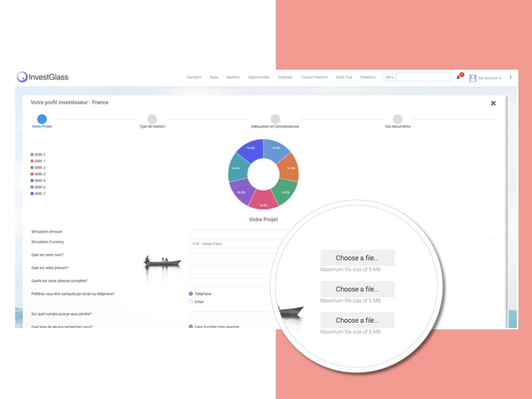Screen dimensions: 532x399
Task: Close the investor profile dialog
Action: [493, 103]
